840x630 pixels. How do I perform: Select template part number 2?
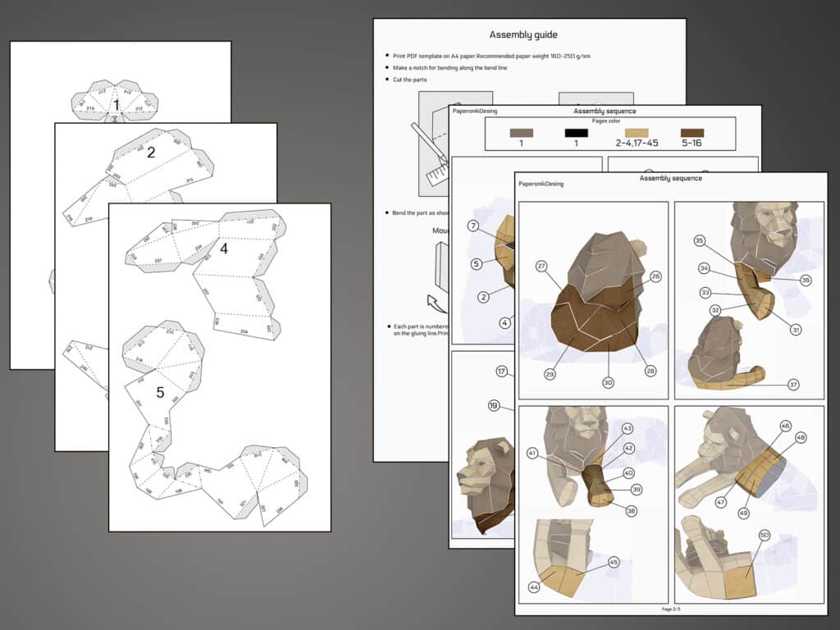pyautogui.click(x=151, y=153)
